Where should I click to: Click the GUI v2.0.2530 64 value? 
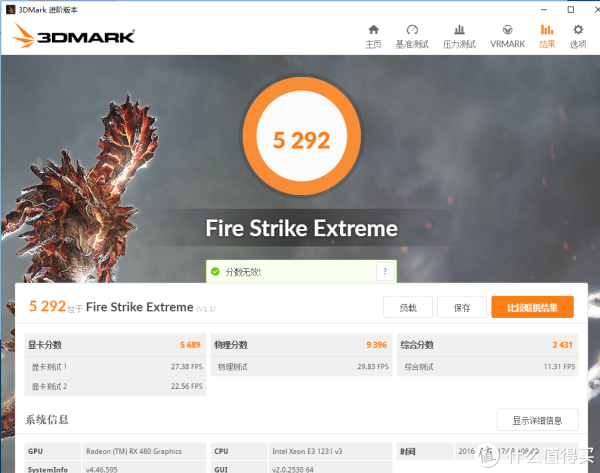(x=293, y=469)
